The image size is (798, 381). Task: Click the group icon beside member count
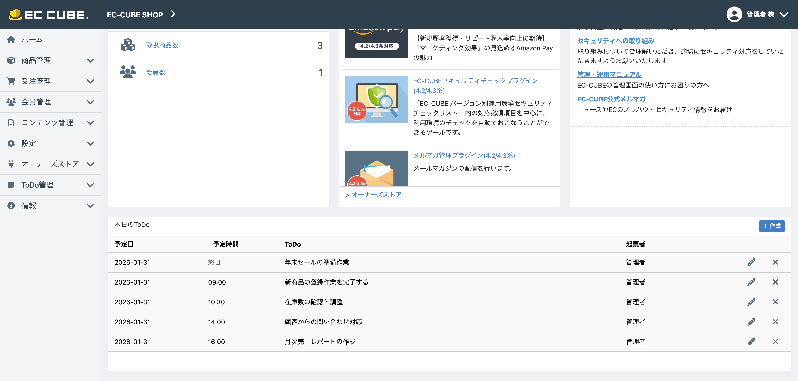128,72
